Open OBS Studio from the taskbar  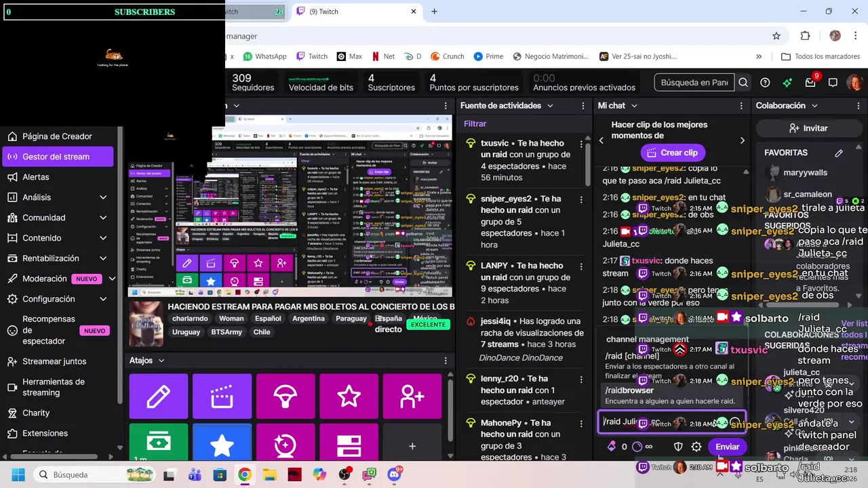tap(344, 474)
